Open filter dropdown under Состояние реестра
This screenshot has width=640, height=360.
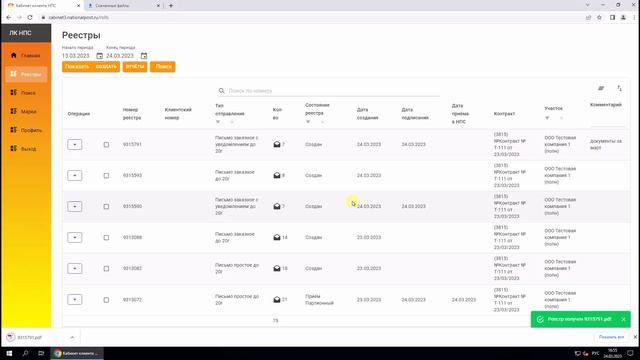[x=308, y=122]
